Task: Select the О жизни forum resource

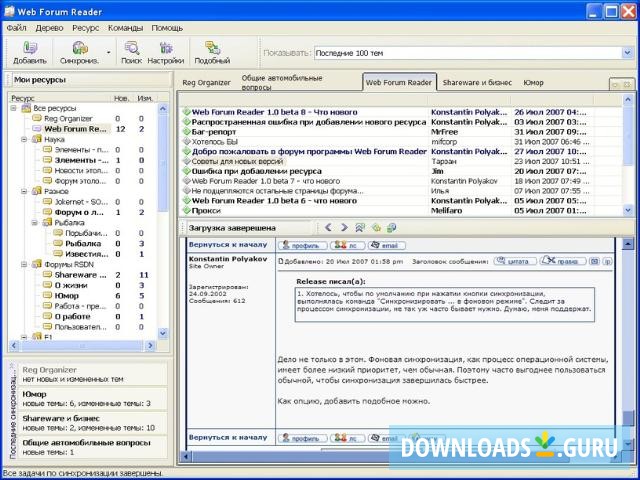Action: 71,285
